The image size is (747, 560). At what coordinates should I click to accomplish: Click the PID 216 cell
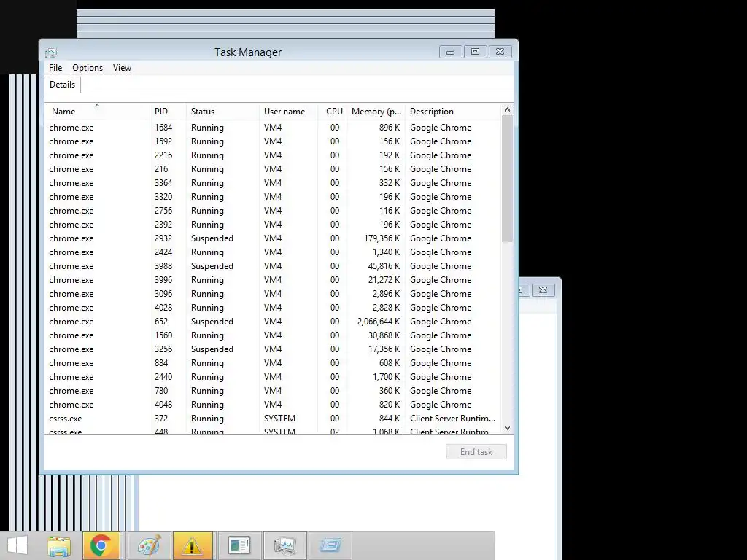point(161,169)
